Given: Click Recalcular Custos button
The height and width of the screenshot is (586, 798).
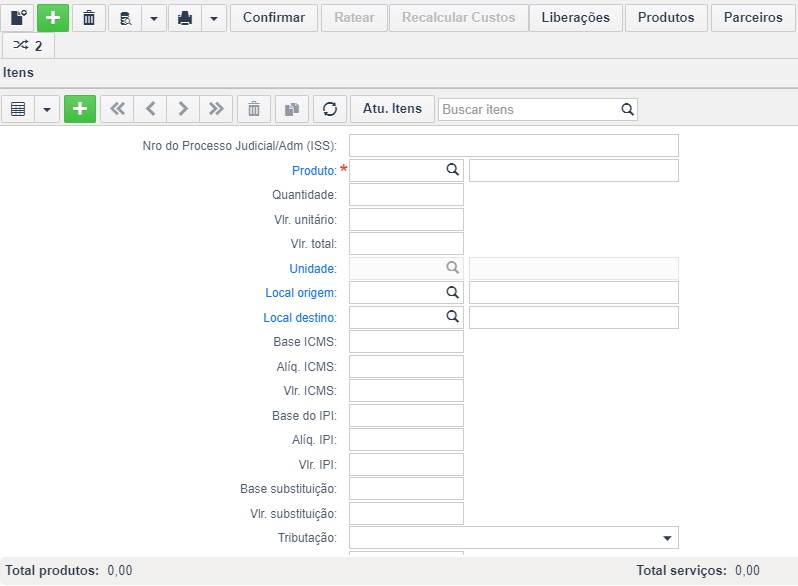Looking at the screenshot, I should click(459, 18).
